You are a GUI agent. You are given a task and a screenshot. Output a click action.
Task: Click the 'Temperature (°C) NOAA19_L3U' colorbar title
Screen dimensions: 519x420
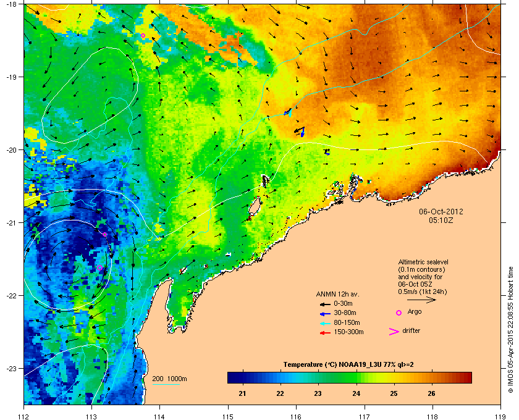332,365
